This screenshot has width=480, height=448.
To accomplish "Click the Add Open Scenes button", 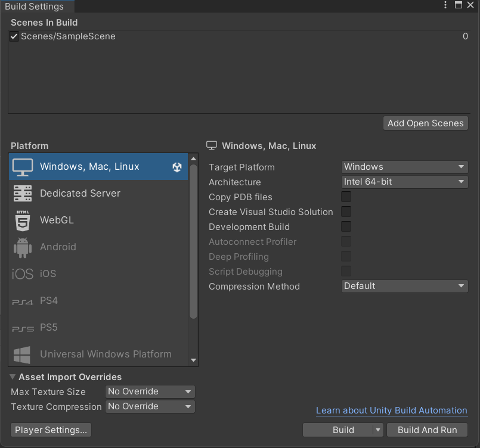I will (x=425, y=123).
